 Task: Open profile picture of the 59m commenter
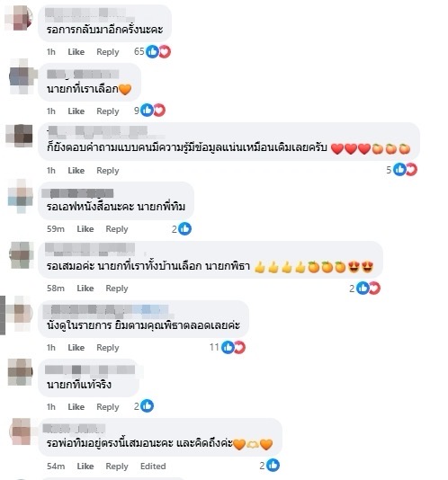click(x=21, y=196)
